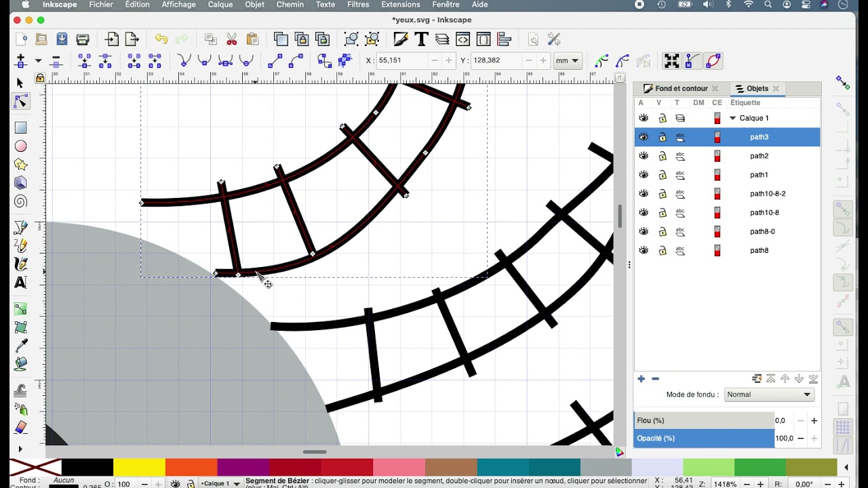Open the Fichier menu
The height and width of the screenshot is (488, 868).
pos(101,5)
